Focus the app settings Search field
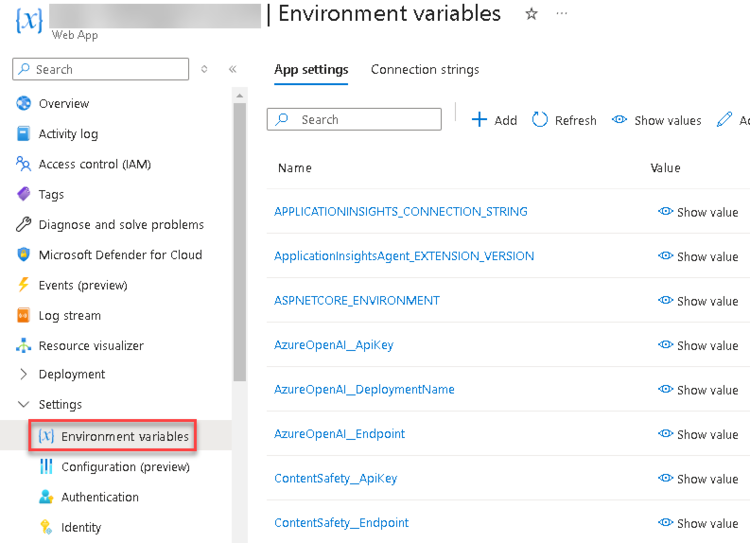This screenshot has width=750, height=543. pyautogui.click(x=354, y=119)
